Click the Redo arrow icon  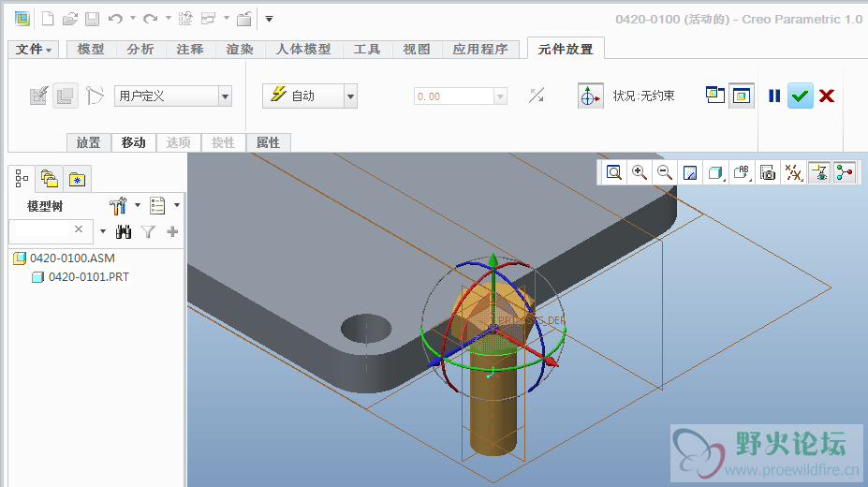[x=150, y=19]
